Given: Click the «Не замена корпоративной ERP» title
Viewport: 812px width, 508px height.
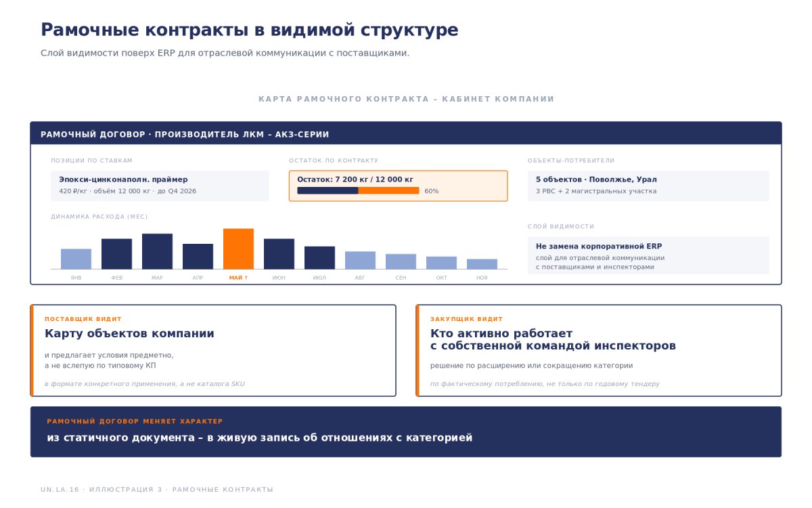Looking at the screenshot, I should [599, 247].
